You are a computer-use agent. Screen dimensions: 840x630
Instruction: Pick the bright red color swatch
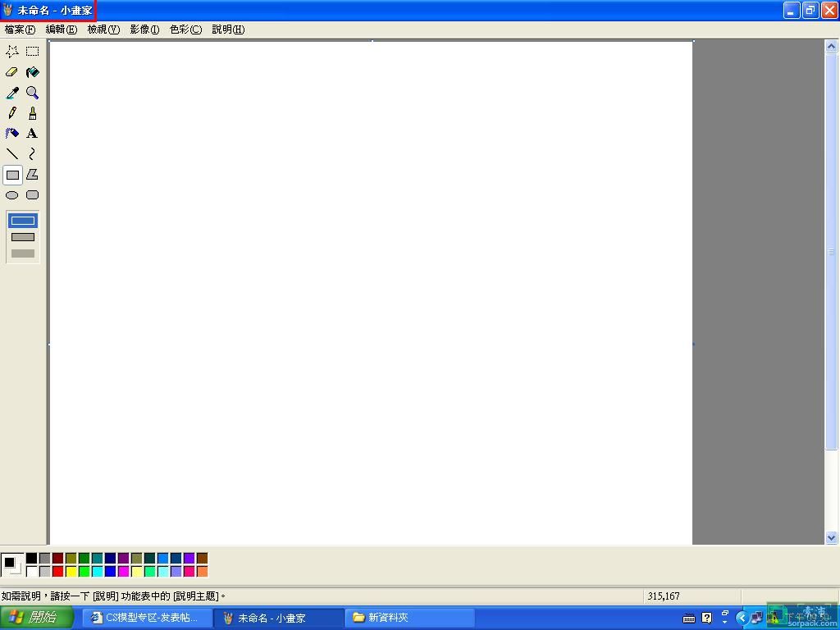pos(58,572)
